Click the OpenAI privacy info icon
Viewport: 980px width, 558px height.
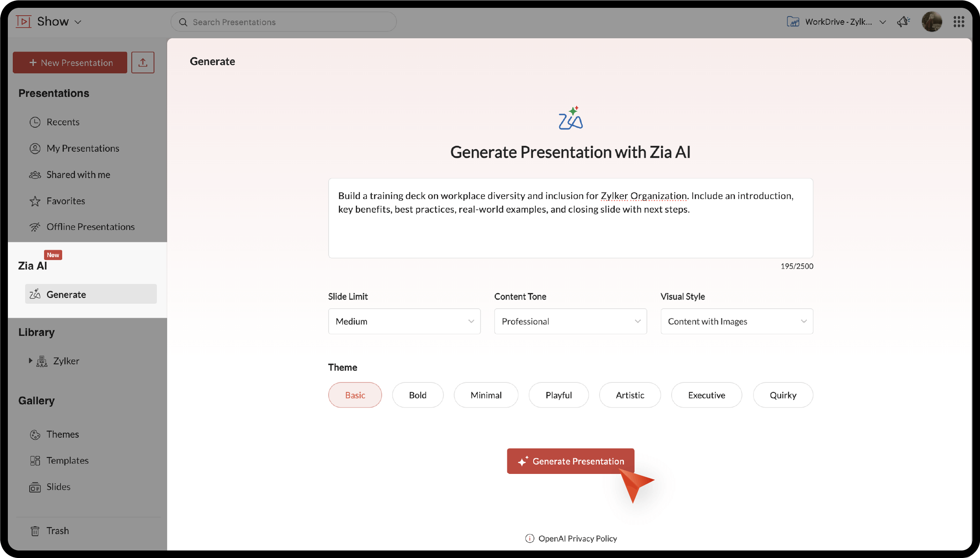[x=530, y=539]
